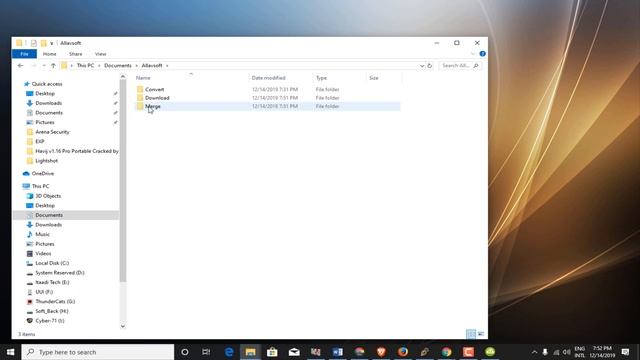Open Task View on taskbar
The width and height of the screenshot is (640, 360).
(x=206, y=352)
